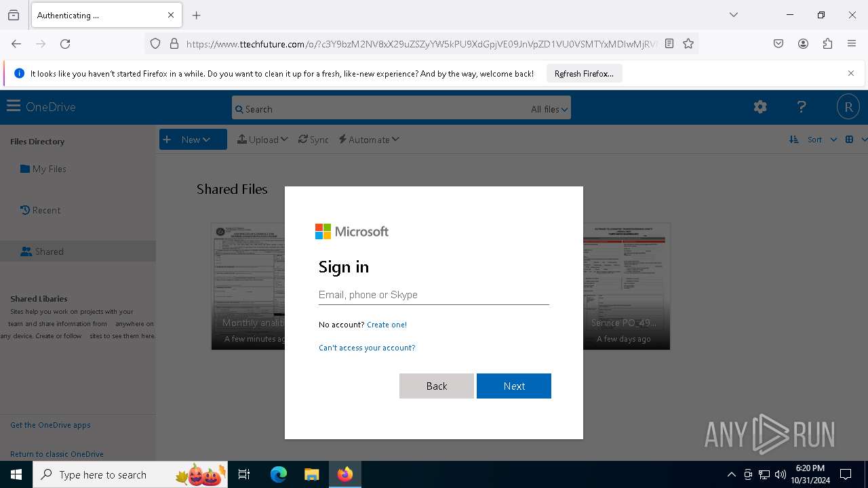
Task: Expand the All files search filter
Action: point(550,109)
